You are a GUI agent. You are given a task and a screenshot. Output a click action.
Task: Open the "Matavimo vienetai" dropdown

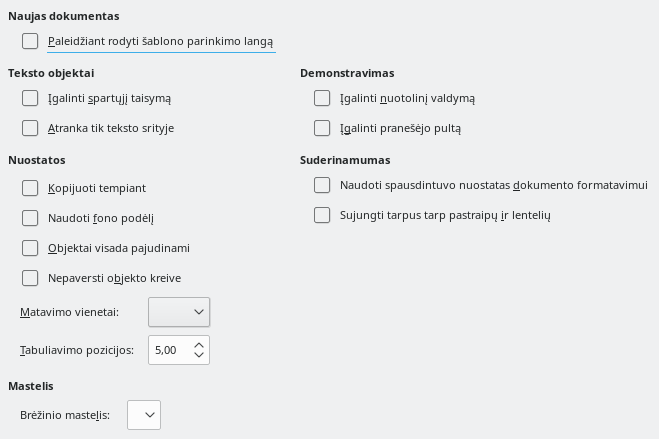click(x=179, y=312)
